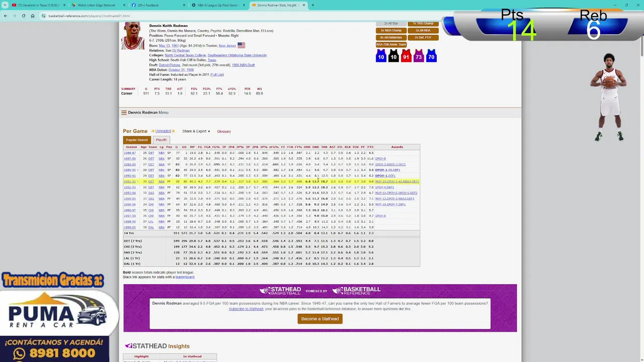
Task: Open North Central Texas College link
Action: point(185,55)
